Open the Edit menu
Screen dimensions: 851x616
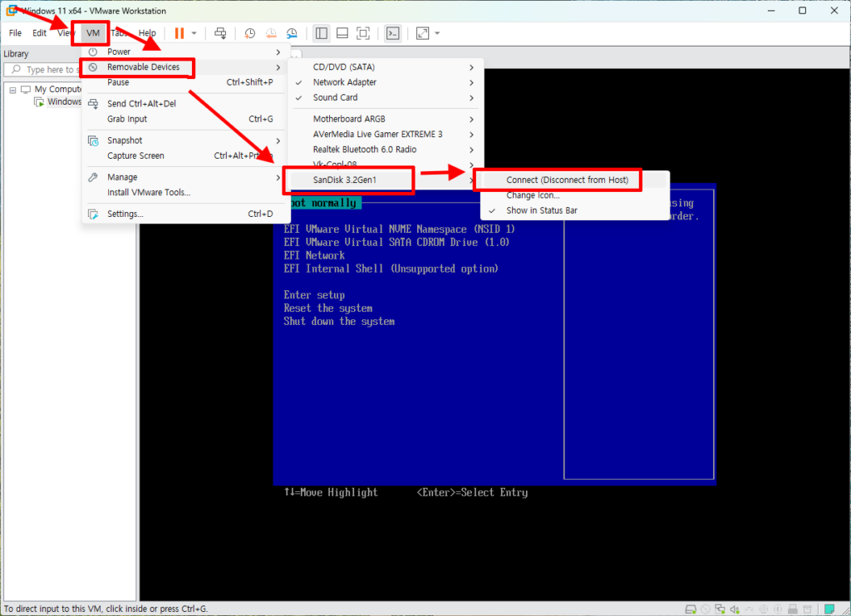(39, 33)
